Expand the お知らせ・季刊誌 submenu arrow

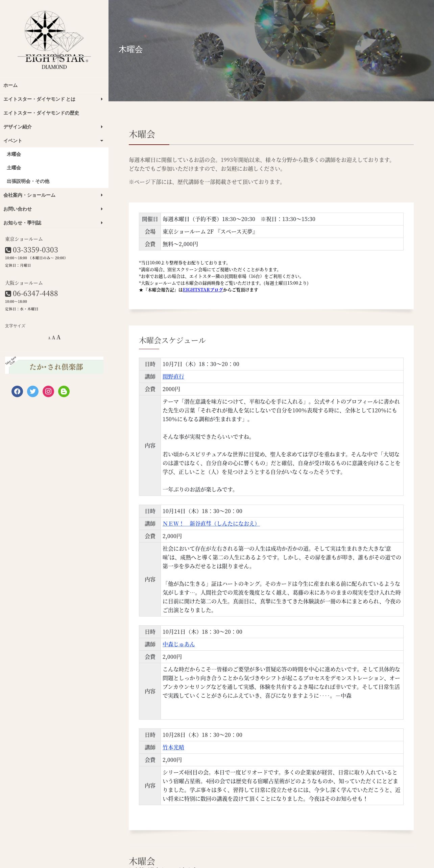click(102, 223)
